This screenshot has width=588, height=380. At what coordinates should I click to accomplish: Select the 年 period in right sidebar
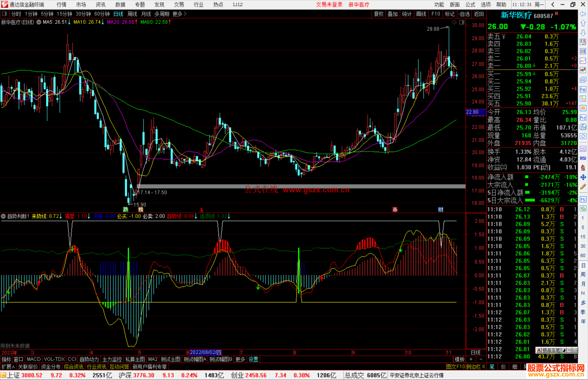pos(583,321)
